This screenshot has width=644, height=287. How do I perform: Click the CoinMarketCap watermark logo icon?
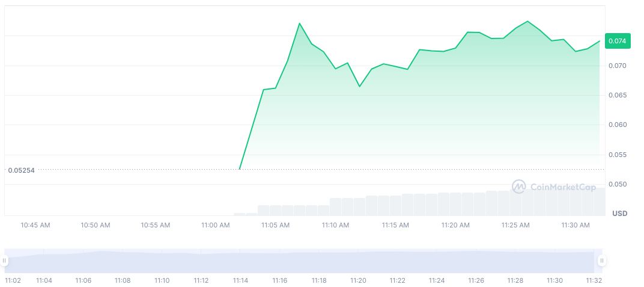click(518, 187)
